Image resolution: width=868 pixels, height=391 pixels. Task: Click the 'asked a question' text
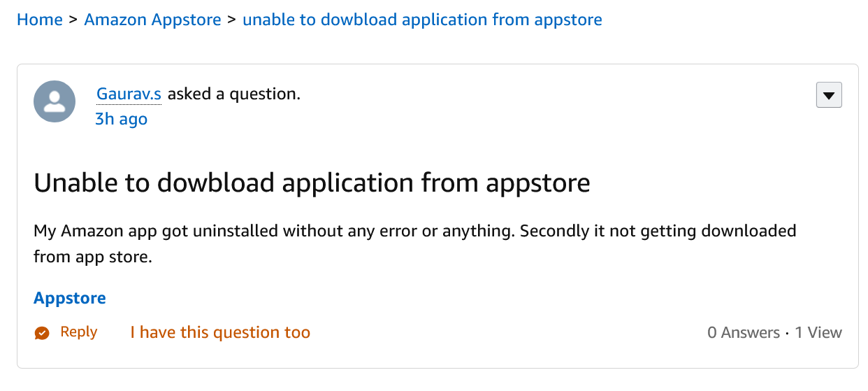233,94
